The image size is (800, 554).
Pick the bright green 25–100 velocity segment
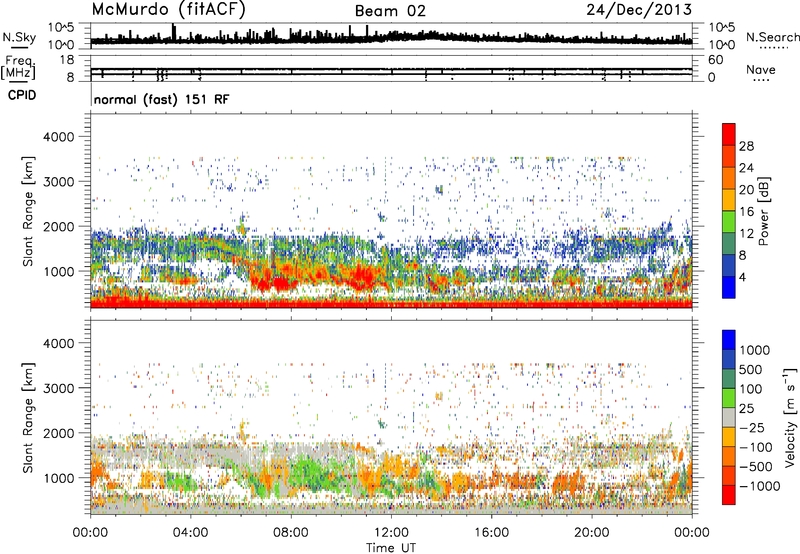click(729, 398)
